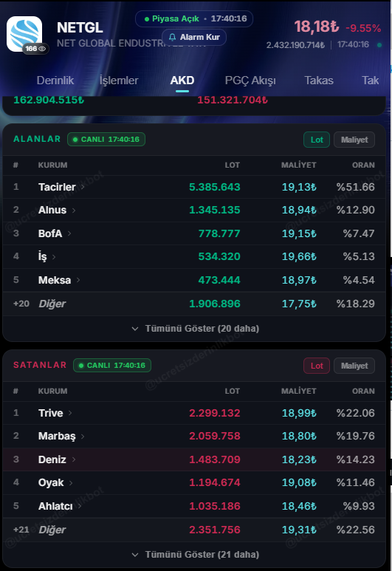Expand Tacirler row chevron
The height and width of the screenshot is (571, 392).
(x=83, y=187)
